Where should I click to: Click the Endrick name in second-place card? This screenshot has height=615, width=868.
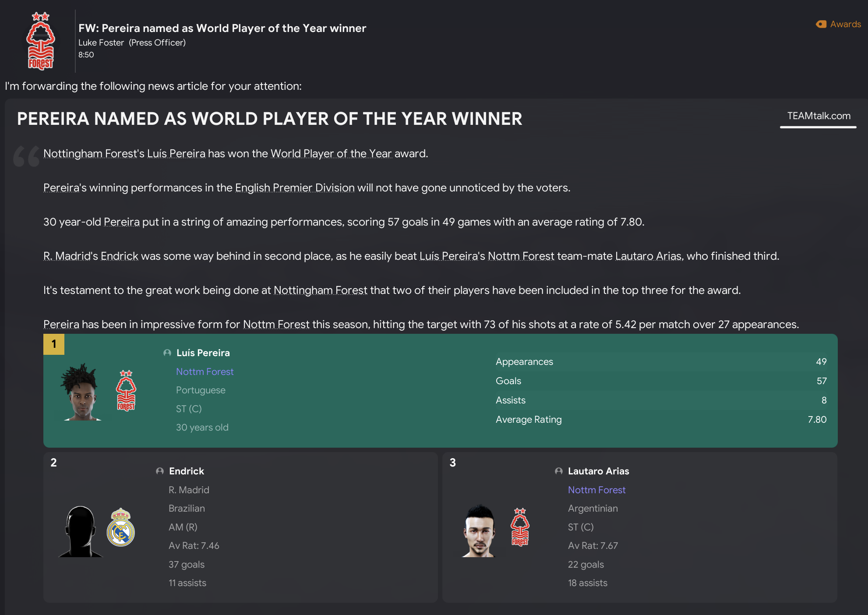(x=187, y=471)
